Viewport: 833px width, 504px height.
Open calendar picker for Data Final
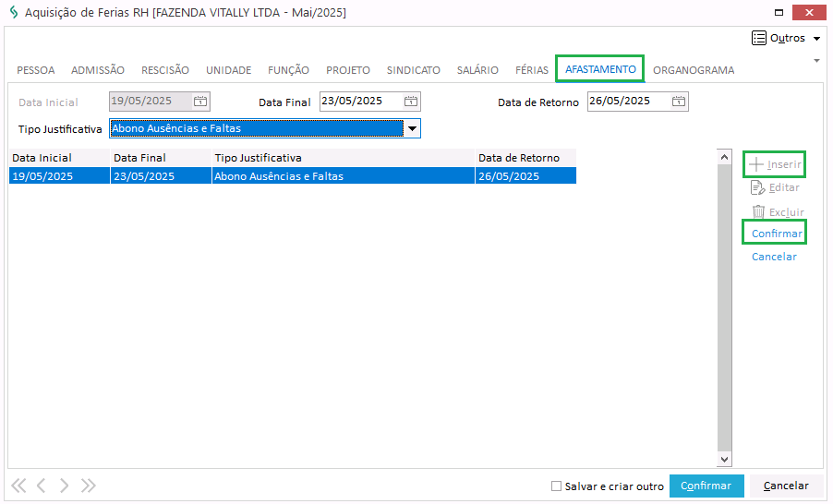[x=411, y=102]
